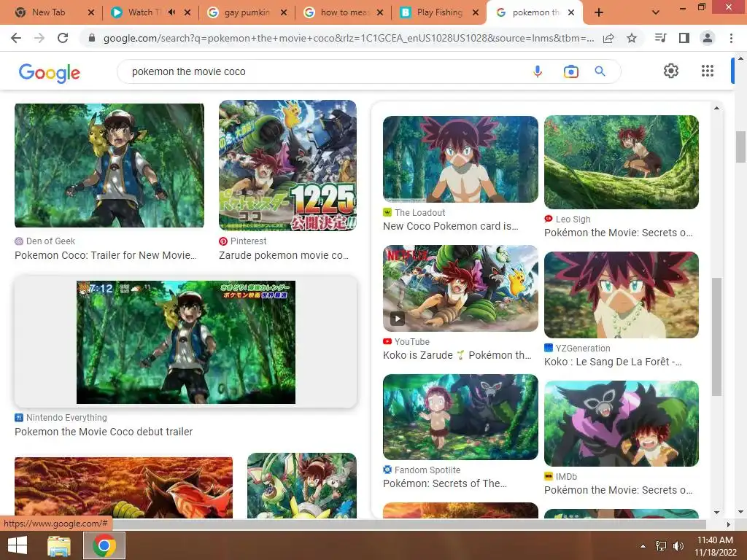Open a new browser tab with plus
Image resolution: width=747 pixels, height=560 pixels.
(599, 12)
